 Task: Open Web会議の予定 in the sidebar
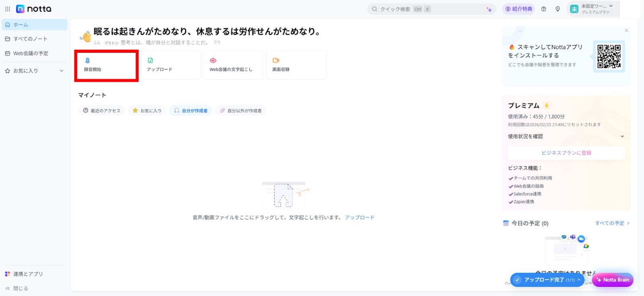[x=35, y=53]
